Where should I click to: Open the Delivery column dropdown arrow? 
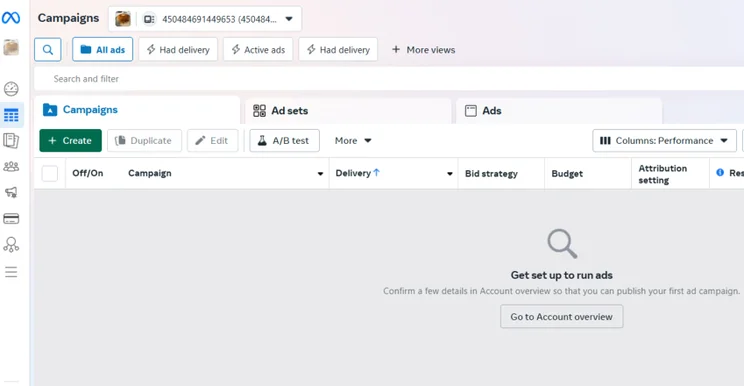coord(450,174)
